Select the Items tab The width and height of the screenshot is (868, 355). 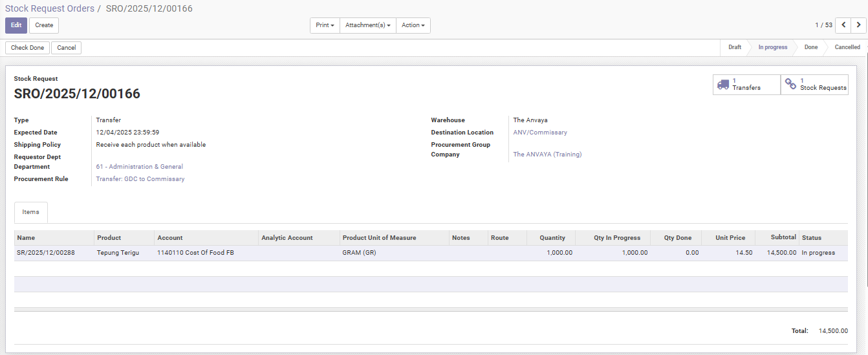pyautogui.click(x=30, y=212)
